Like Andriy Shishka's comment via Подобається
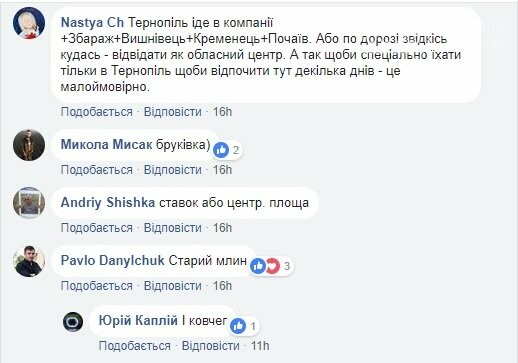The height and width of the screenshot is (363, 518). click(x=97, y=228)
